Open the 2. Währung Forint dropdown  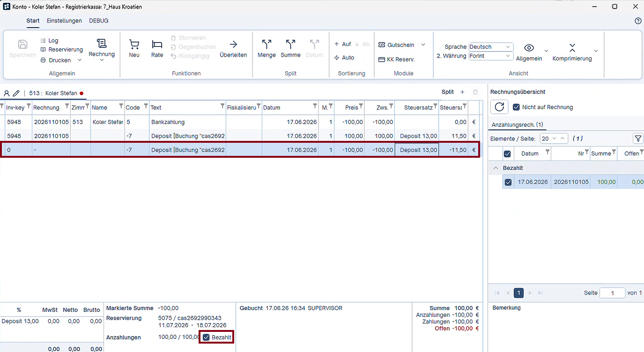click(x=491, y=56)
